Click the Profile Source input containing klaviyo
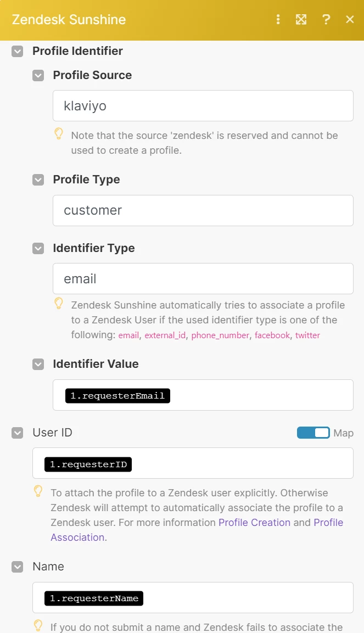Image resolution: width=364 pixels, height=633 pixels. [x=203, y=106]
